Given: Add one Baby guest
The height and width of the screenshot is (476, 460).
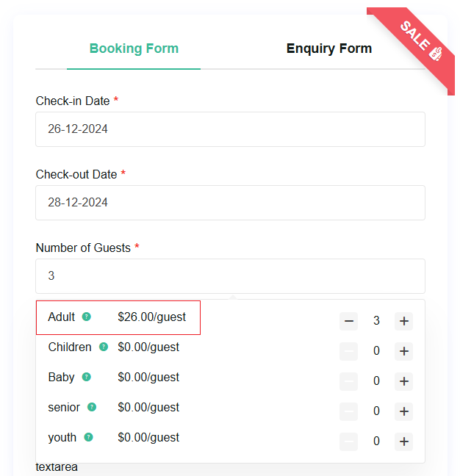Looking at the screenshot, I should click(403, 381).
